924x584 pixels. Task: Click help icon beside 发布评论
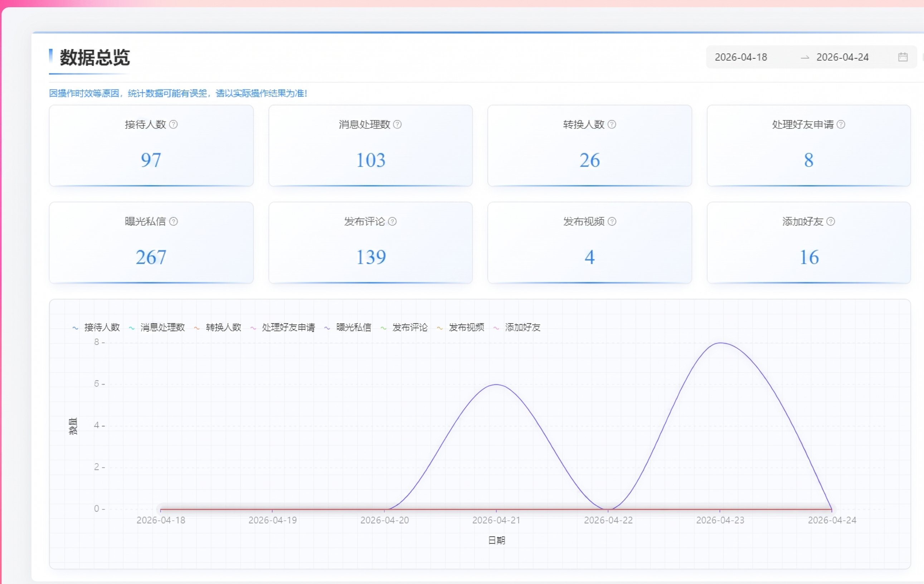(392, 222)
